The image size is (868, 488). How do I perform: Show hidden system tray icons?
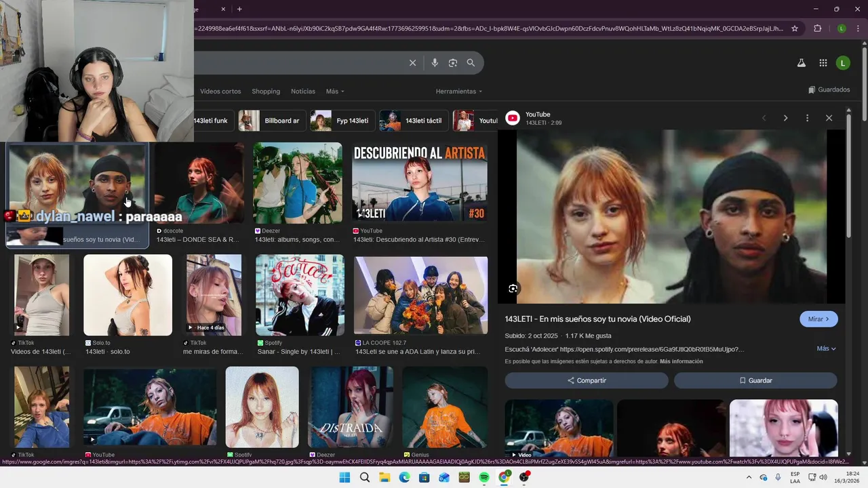[x=749, y=477]
